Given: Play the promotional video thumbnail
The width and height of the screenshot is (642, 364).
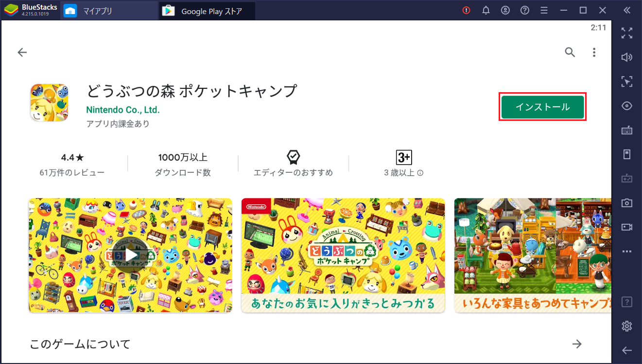Looking at the screenshot, I should pyautogui.click(x=130, y=255).
